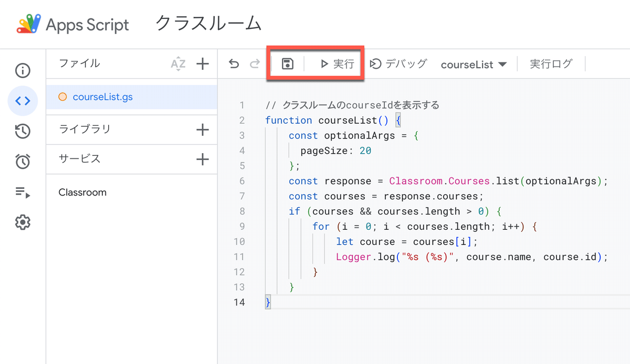
Task: Click the if (courses && courses.length > 0) line
Action: tap(395, 211)
